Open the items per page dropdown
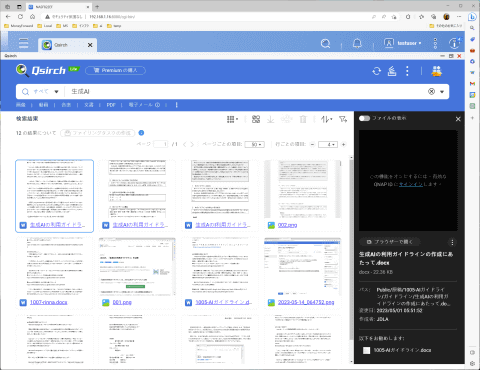This screenshot has width=480, height=370. 255,144
